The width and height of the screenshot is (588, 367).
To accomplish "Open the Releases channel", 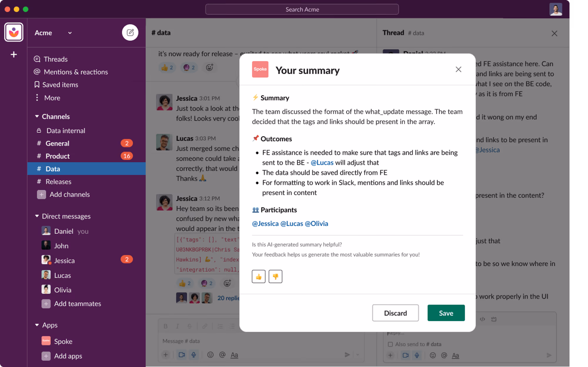I will pyautogui.click(x=86, y=182).
